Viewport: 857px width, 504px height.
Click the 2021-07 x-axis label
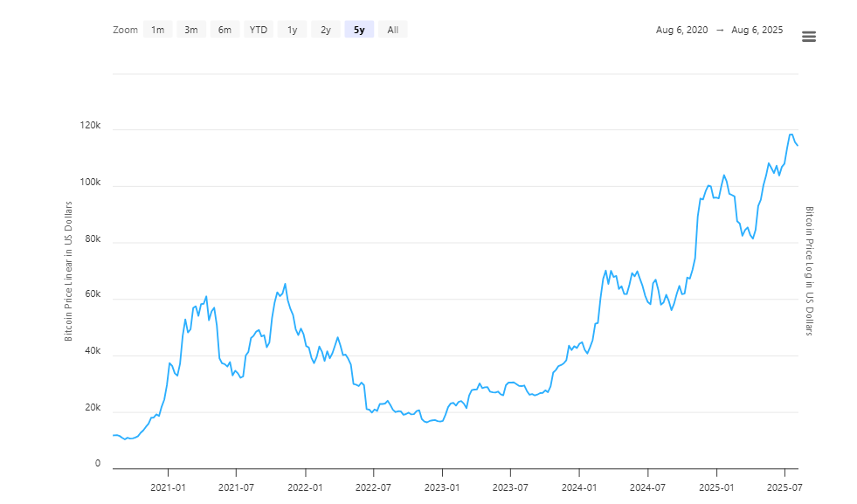coord(236,487)
